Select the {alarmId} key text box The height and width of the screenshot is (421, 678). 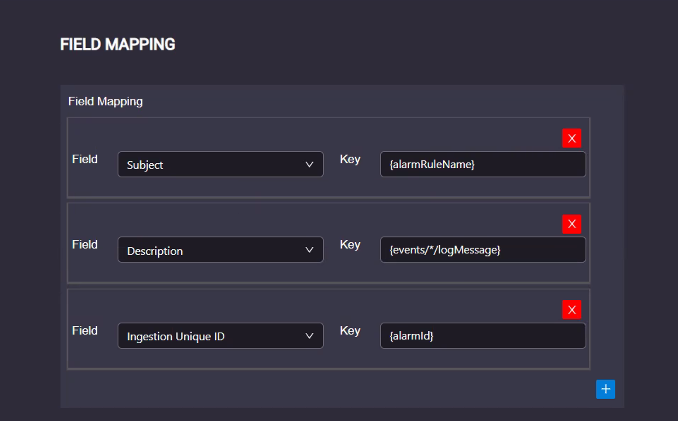click(483, 336)
